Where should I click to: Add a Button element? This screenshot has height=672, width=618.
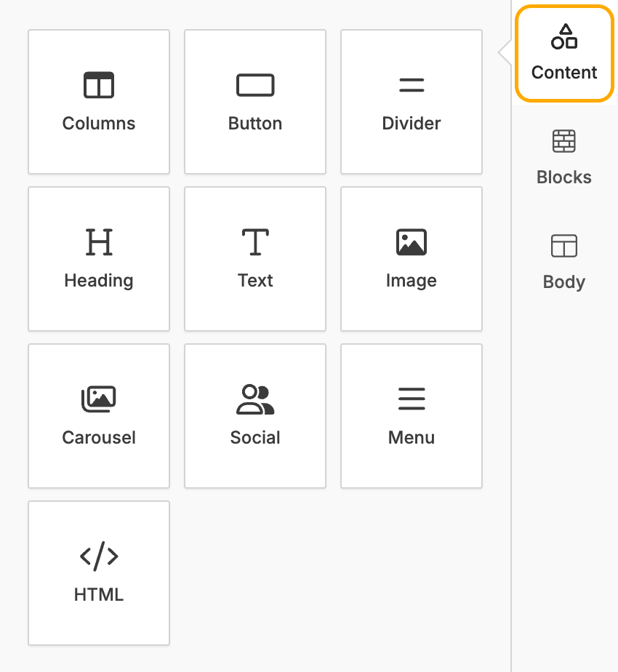(255, 101)
